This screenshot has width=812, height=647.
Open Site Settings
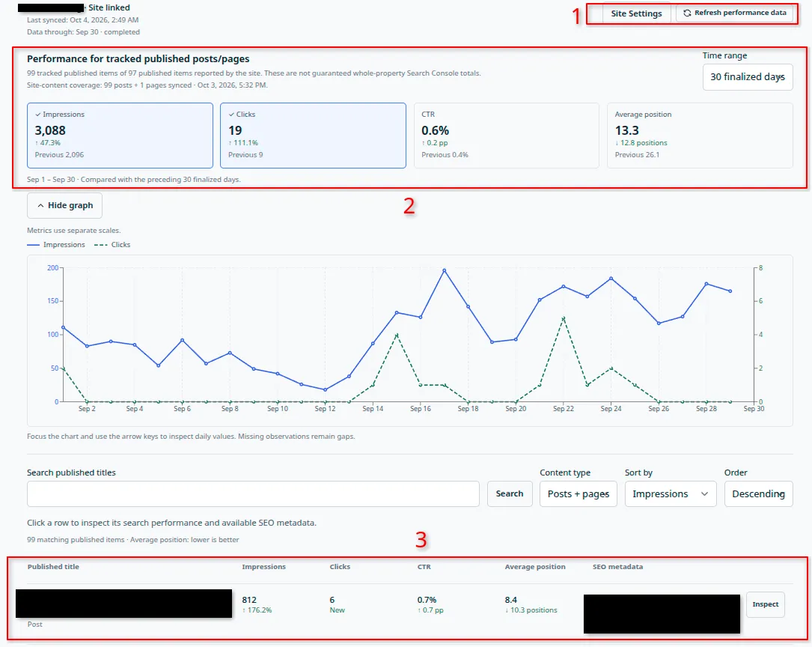[x=636, y=13]
